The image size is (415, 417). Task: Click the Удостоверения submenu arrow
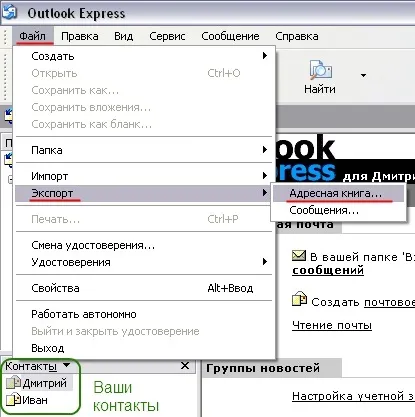(265, 262)
